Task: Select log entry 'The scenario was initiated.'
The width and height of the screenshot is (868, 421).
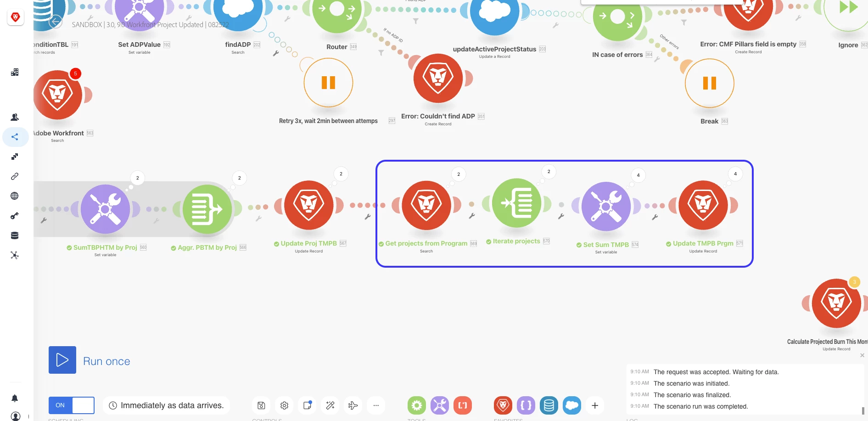Action: [x=691, y=383]
